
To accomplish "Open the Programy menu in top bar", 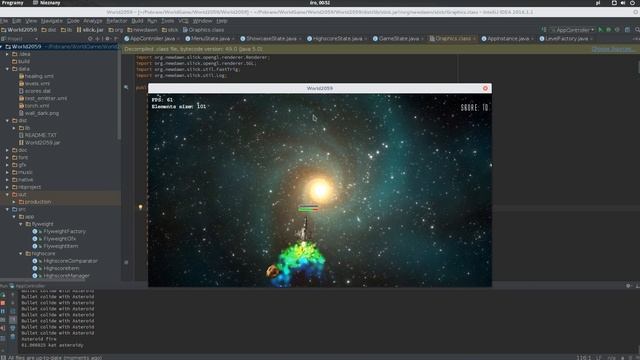I will point(12,3).
